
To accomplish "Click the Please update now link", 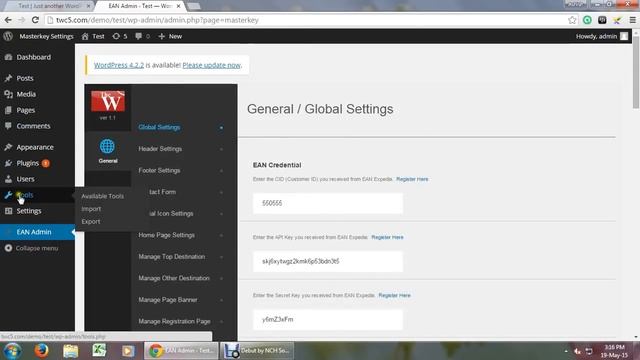I will point(211,65).
